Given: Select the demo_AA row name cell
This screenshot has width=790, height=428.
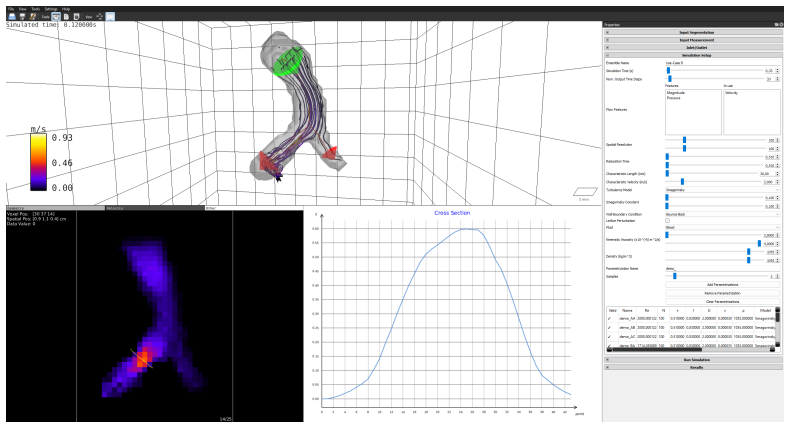Looking at the screenshot, I should click(627, 319).
